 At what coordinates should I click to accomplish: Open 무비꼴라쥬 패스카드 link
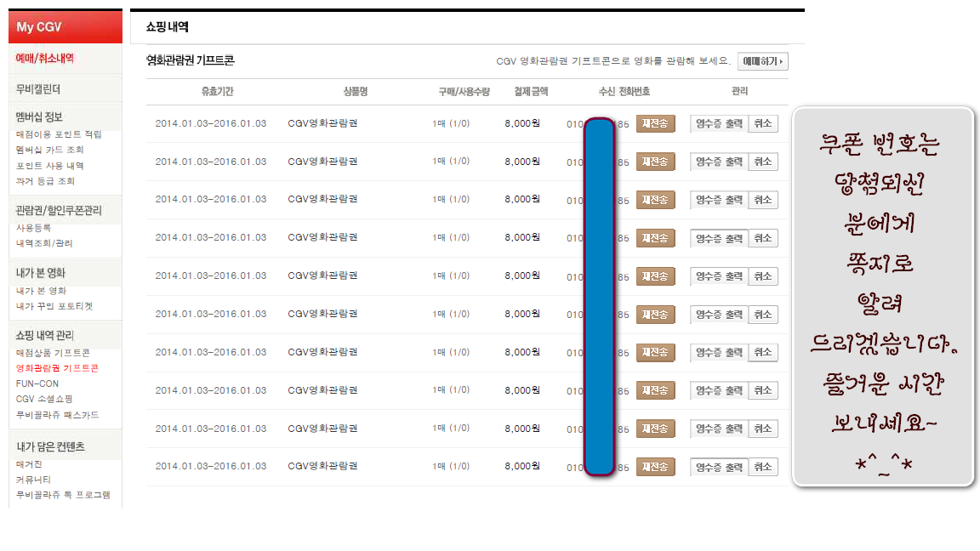pyautogui.click(x=58, y=415)
